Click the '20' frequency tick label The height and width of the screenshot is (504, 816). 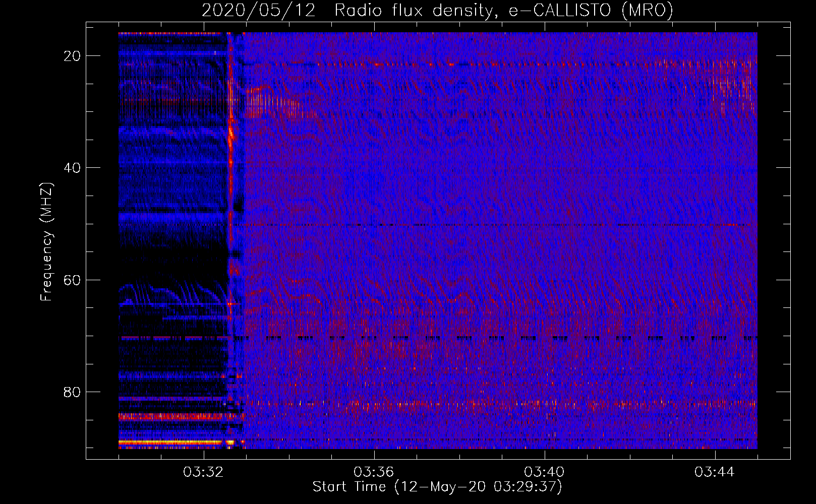point(72,56)
